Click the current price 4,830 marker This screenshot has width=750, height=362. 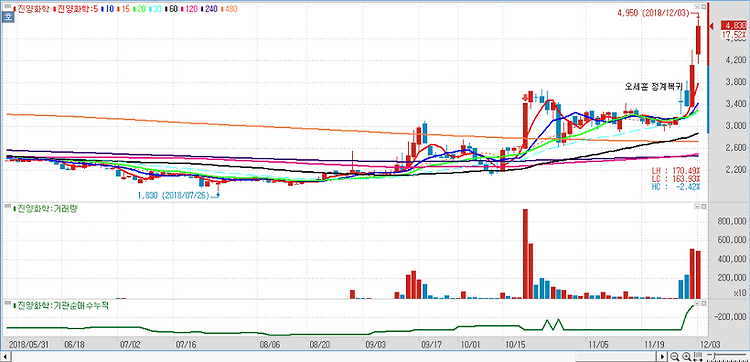click(x=734, y=25)
